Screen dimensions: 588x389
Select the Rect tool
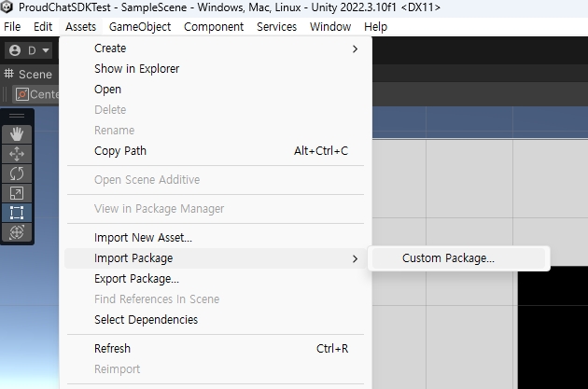coord(17,213)
